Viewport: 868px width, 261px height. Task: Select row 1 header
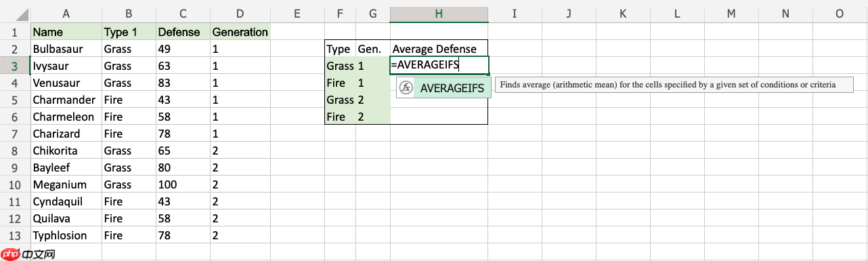click(15, 32)
